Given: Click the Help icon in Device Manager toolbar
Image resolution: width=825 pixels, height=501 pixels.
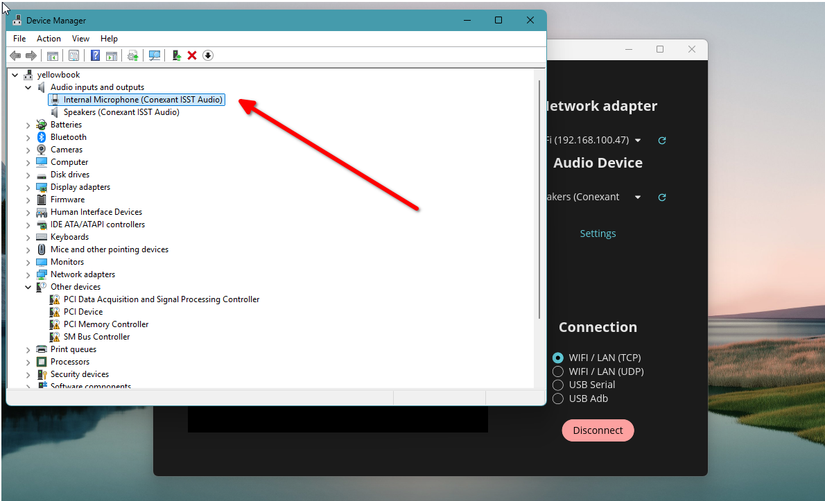Looking at the screenshot, I should (95, 56).
